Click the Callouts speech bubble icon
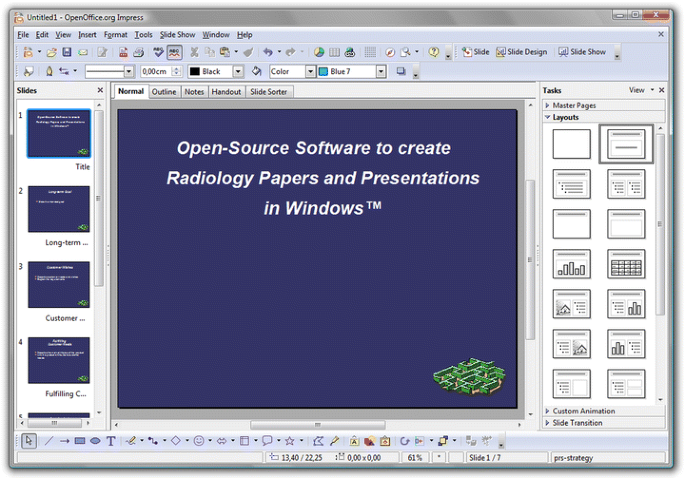Viewport: 685px width, 478px height. (x=266, y=441)
